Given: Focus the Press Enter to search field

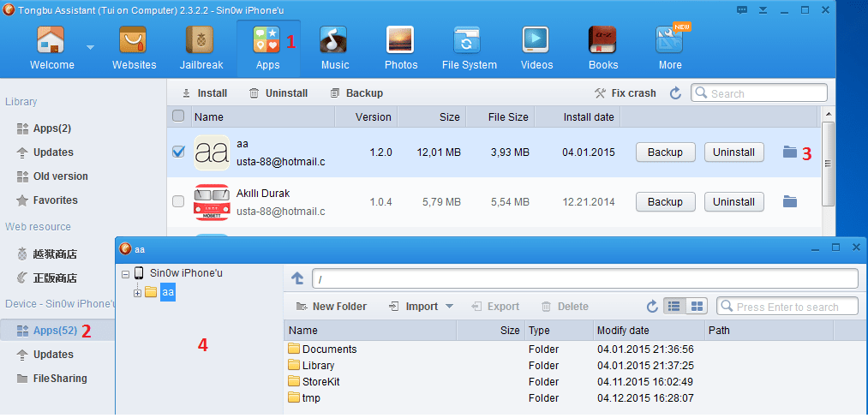Looking at the screenshot, I should pyautogui.click(x=787, y=307).
